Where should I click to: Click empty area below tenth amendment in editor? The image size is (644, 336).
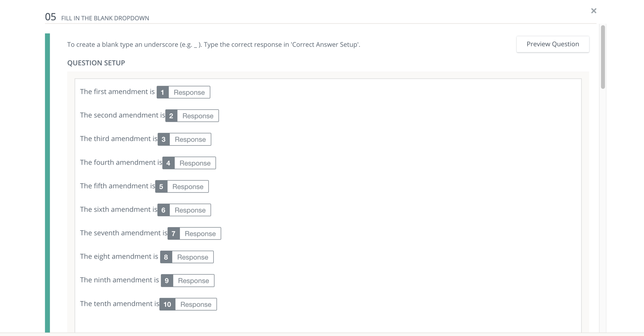tap(314, 321)
